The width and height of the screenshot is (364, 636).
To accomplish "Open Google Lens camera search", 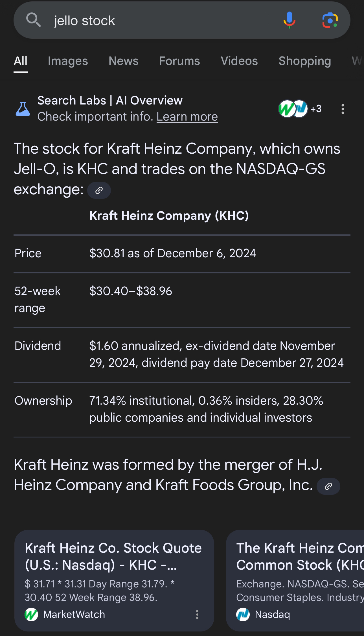I will pos(330,20).
